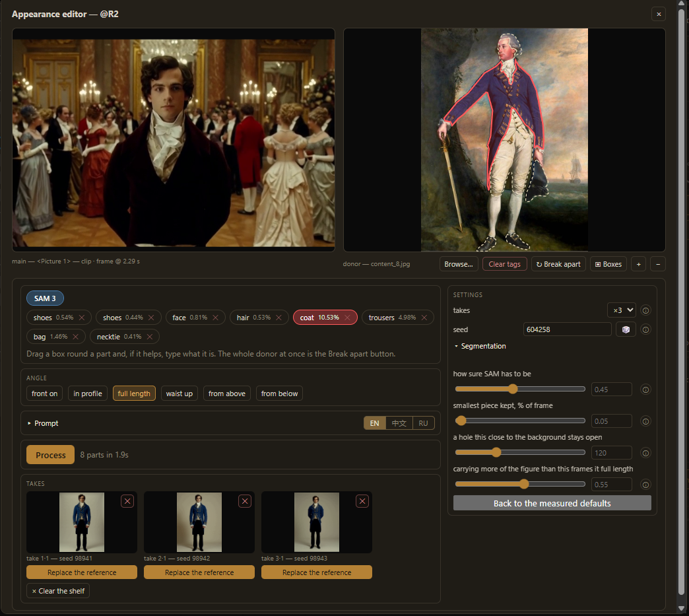The width and height of the screenshot is (689, 616).
Task: Select the in profile angle
Action: pyautogui.click(x=87, y=394)
